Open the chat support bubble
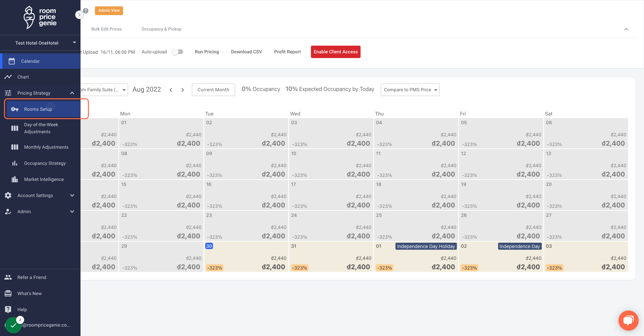 628,321
